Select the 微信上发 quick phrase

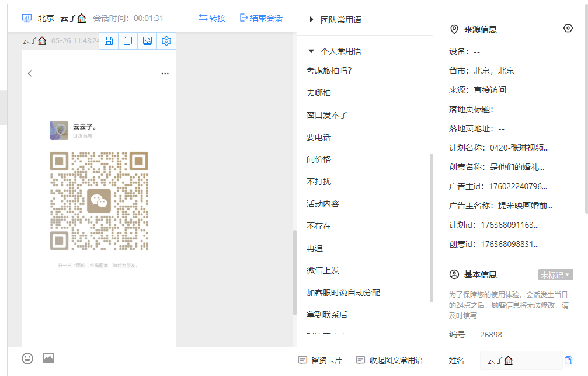pyautogui.click(x=322, y=270)
